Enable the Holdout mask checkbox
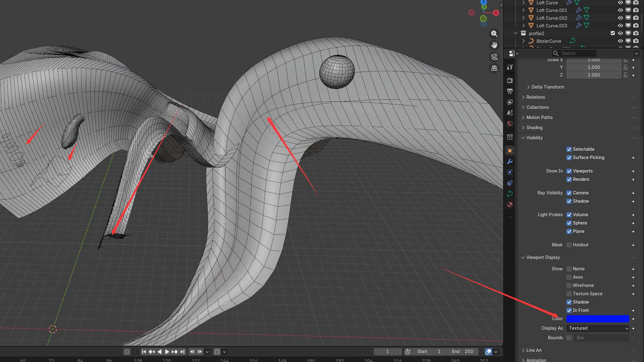Image resolution: width=644 pixels, height=362 pixels. point(569,245)
